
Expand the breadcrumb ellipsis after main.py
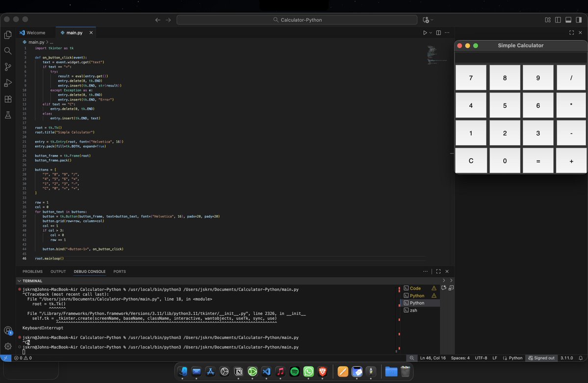[x=51, y=42]
